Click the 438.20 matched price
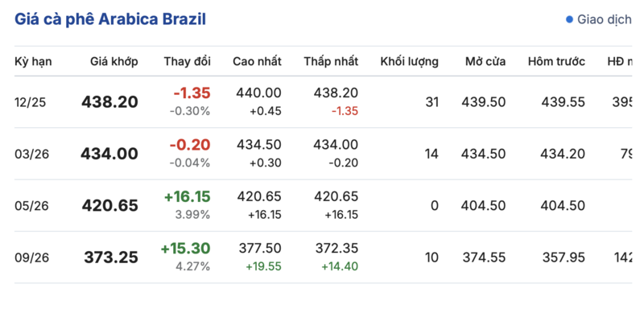644x309 pixels. pyautogui.click(x=109, y=102)
